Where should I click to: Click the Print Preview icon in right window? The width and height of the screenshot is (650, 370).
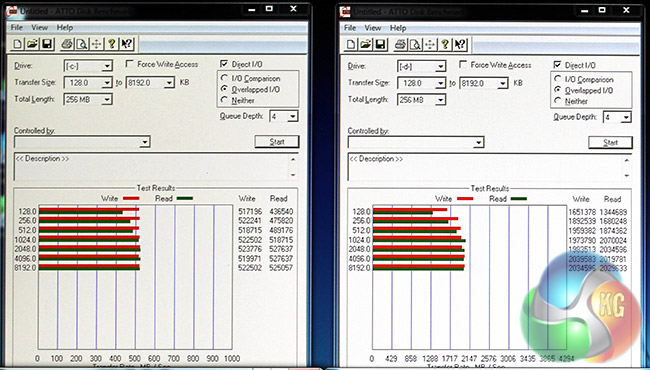[x=415, y=44]
